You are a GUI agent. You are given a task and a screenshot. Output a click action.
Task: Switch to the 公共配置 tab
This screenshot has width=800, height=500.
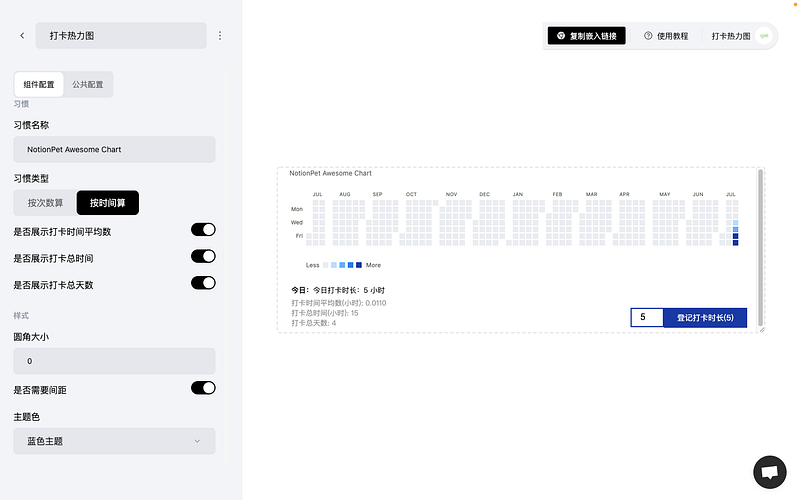88,85
